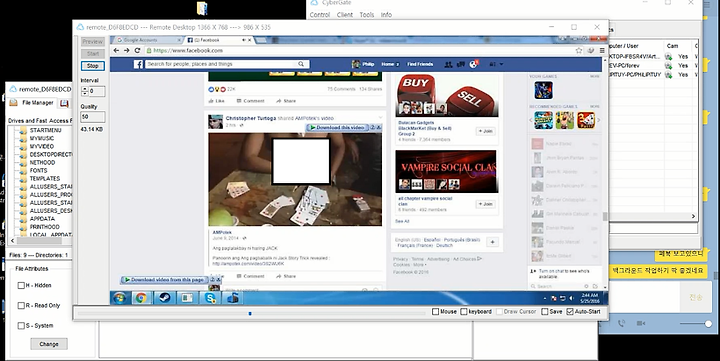Click game icon under Your Games

[x=543, y=90]
